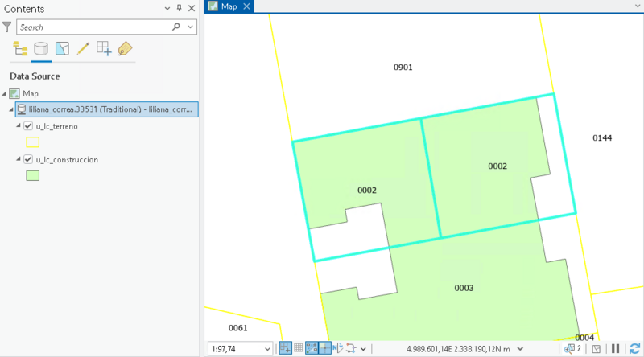Screen dimensions: 644x357
Task: Refresh the map view
Action: pyautogui.click(x=634, y=349)
